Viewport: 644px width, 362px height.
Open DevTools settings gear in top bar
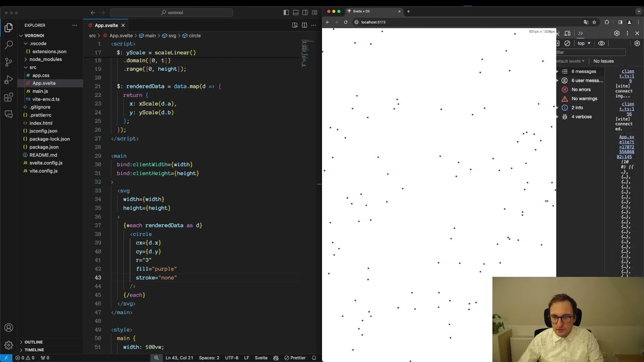click(x=617, y=33)
